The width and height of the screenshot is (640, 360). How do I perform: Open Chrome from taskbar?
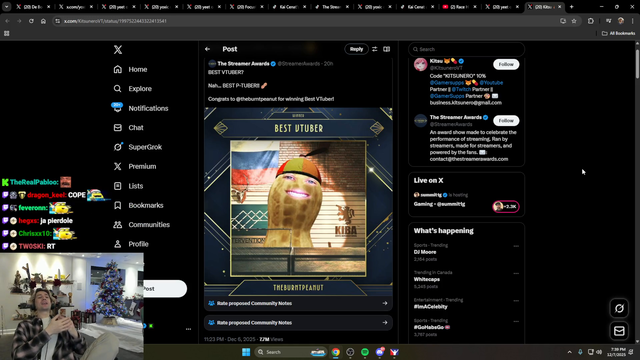(336, 352)
